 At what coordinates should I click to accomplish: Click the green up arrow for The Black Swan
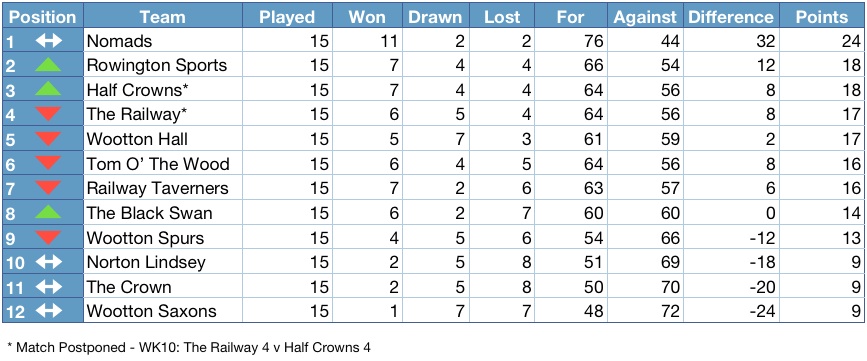(49, 213)
